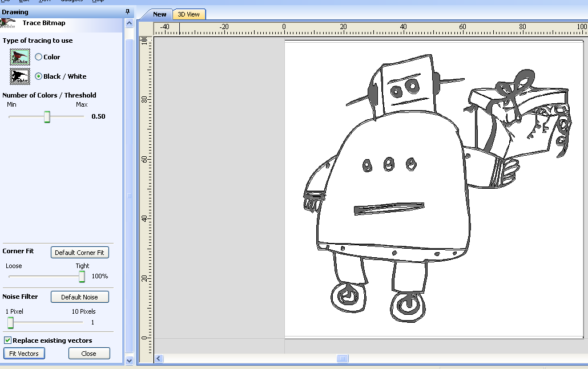Click the Noise Filter pixel slider handle
Screen dimensions: 588x369
pos(10,322)
